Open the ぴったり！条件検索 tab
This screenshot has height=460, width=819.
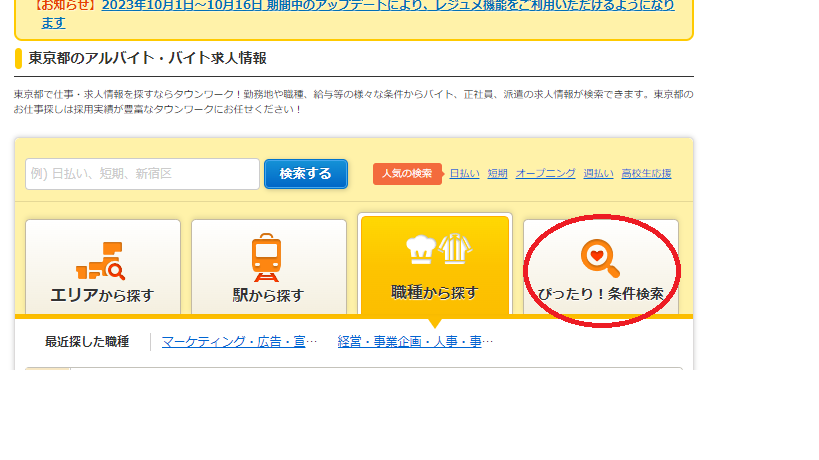600,267
